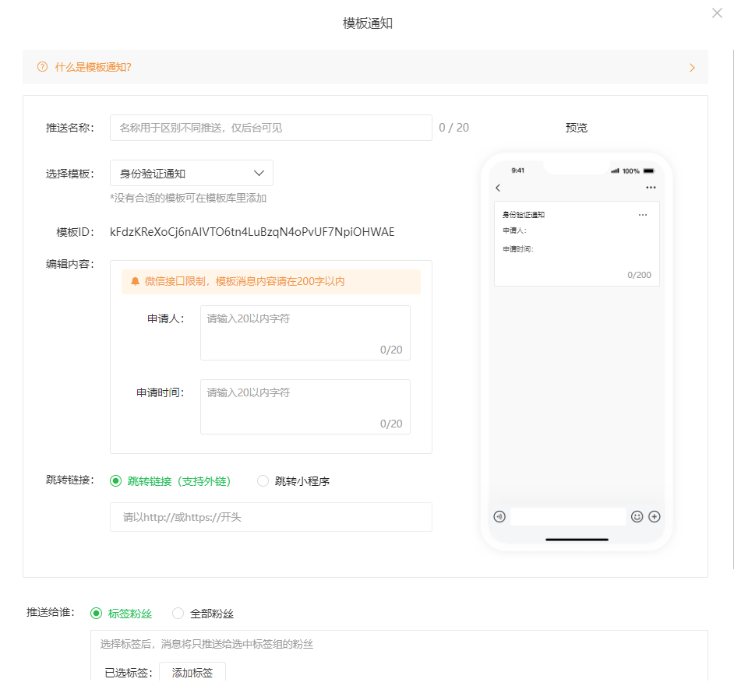This screenshot has width=734, height=700.
Task: Click the ellipsis on the preview message card
Action: (642, 215)
